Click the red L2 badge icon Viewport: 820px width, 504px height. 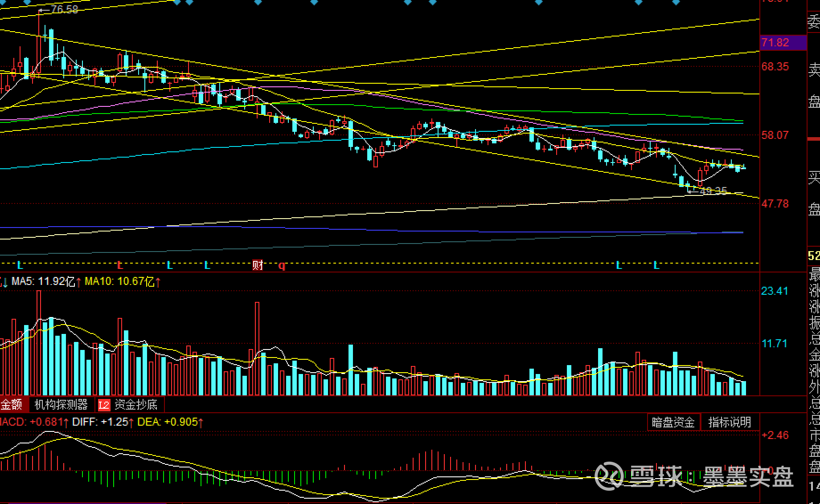[x=104, y=405]
